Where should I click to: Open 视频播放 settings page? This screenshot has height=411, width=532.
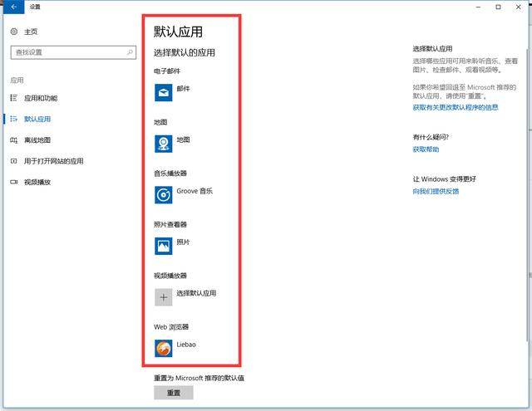pyautogui.click(x=37, y=182)
